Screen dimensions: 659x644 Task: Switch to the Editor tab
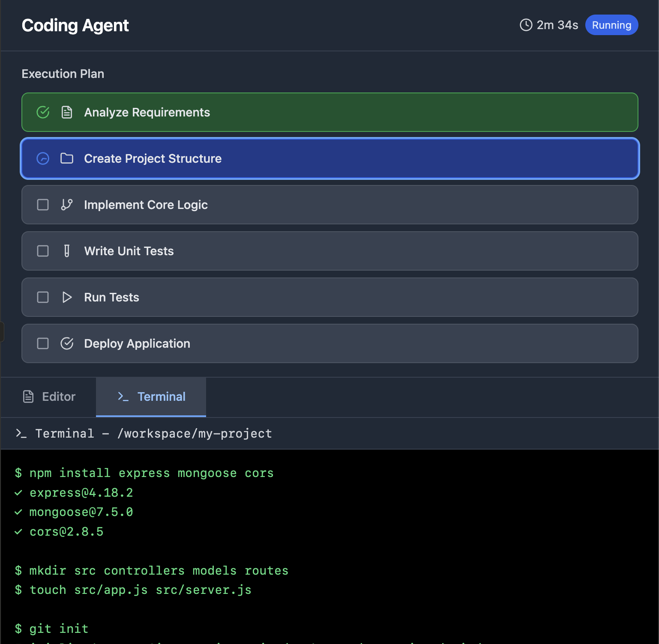(48, 397)
